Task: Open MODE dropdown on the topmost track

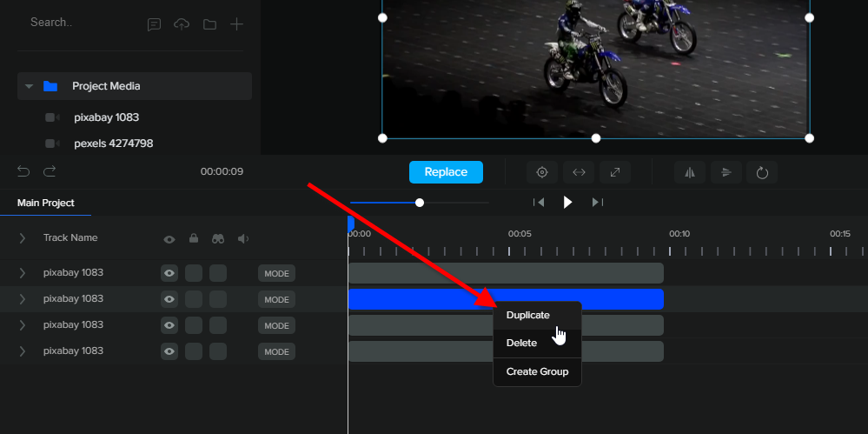Action: 277,274
